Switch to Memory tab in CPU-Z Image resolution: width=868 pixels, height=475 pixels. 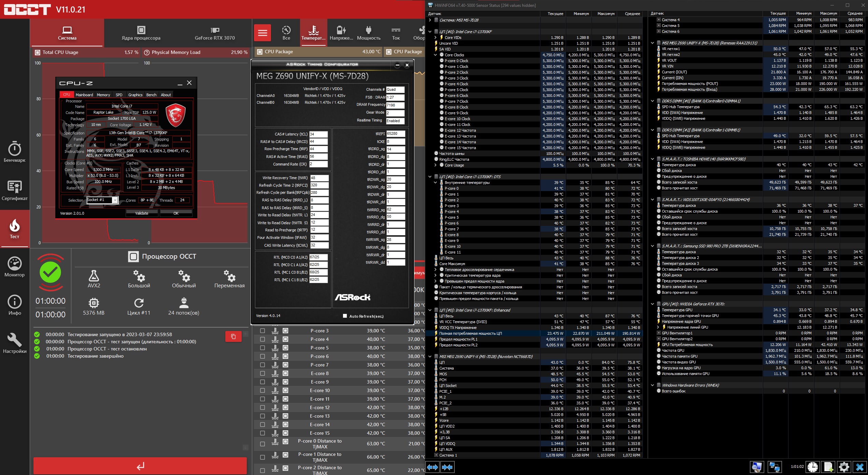103,95
